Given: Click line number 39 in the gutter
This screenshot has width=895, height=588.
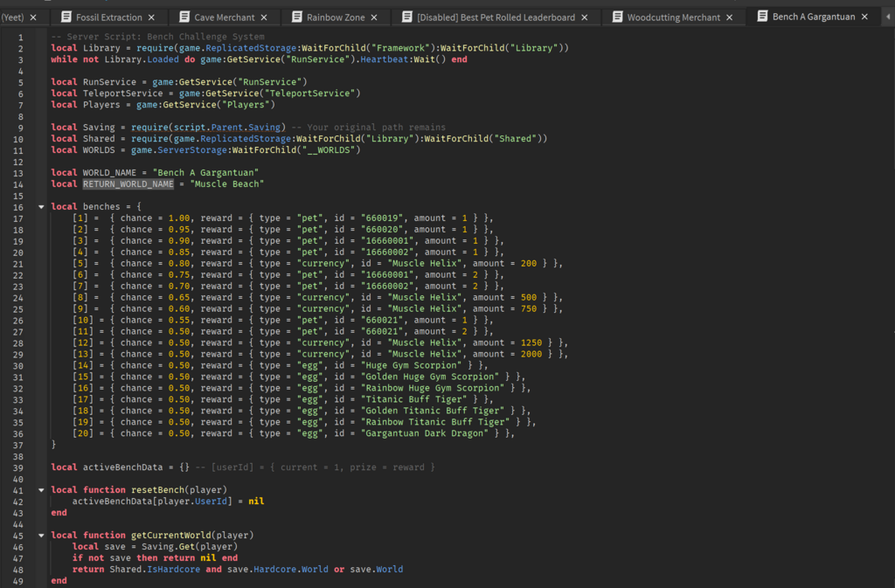Looking at the screenshot, I should [19, 467].
